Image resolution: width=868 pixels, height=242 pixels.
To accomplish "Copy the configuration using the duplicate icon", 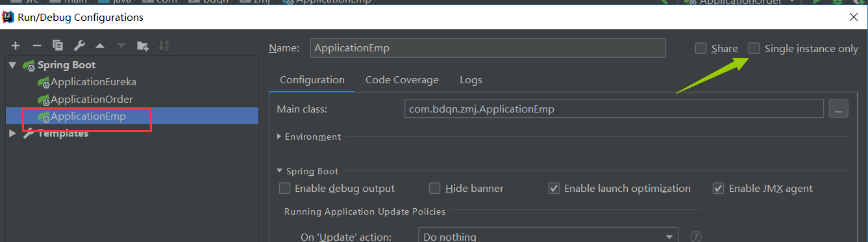I will click(x=58, y=46).
